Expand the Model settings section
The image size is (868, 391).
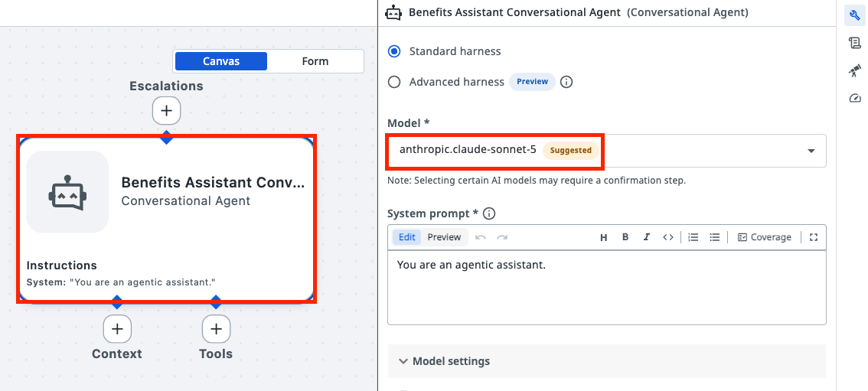(x=607, y=361)
